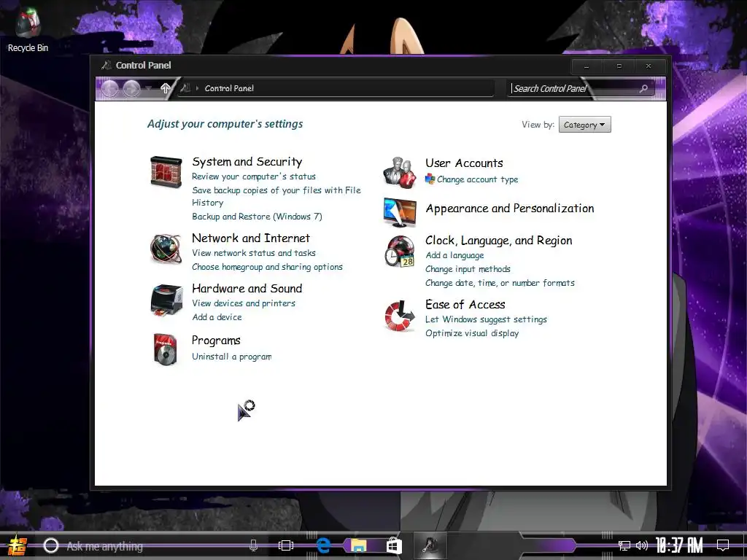Open User Accounts heading
The width and height of the screenshot is (747, 560).
[x=464, y=163]
